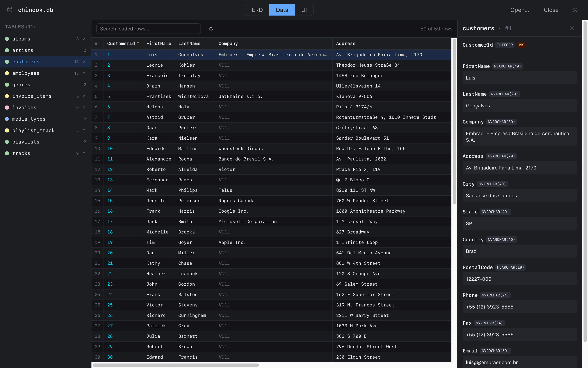Click the 1600 Amphitheatre Parkway address

point(392,211)
